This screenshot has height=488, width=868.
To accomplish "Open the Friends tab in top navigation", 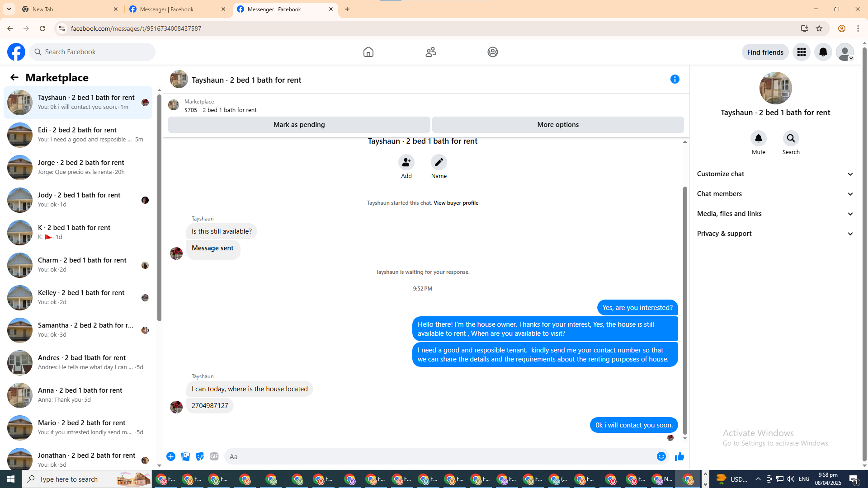I will tap(430, 52).
